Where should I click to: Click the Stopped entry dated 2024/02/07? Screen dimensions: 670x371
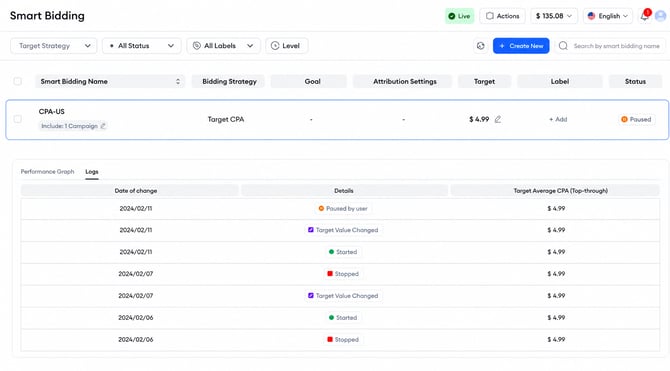tap(343, 274)
